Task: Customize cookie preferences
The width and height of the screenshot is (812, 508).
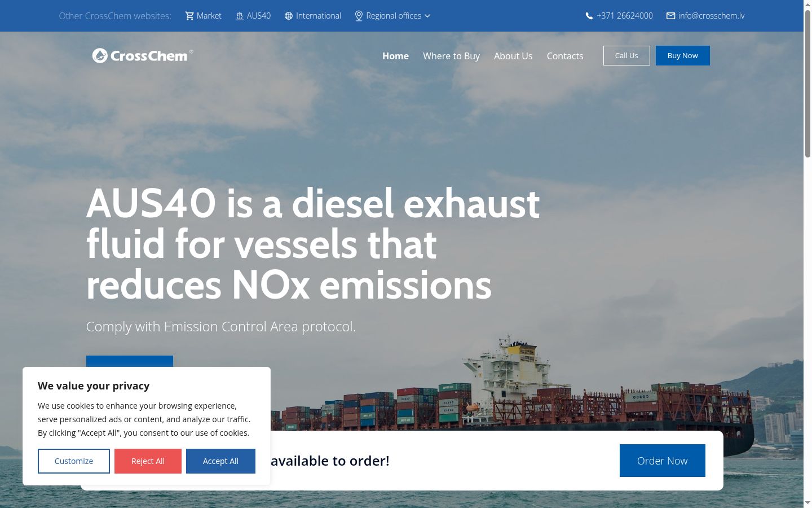Action: point(74,461)
